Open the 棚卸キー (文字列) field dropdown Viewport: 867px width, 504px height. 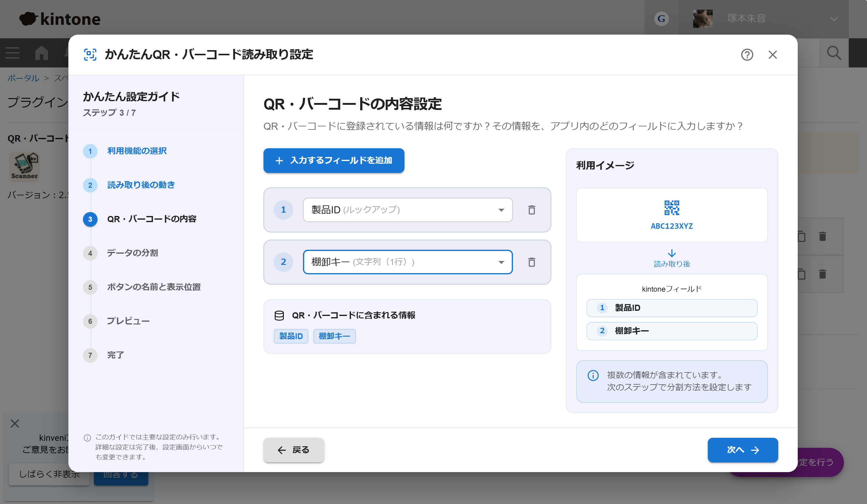(408, 262)
